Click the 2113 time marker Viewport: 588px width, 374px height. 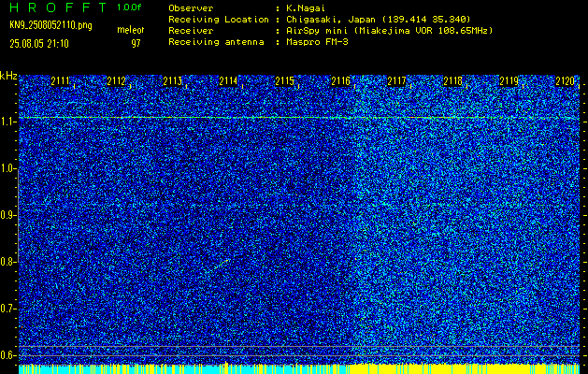click(173, 81)
